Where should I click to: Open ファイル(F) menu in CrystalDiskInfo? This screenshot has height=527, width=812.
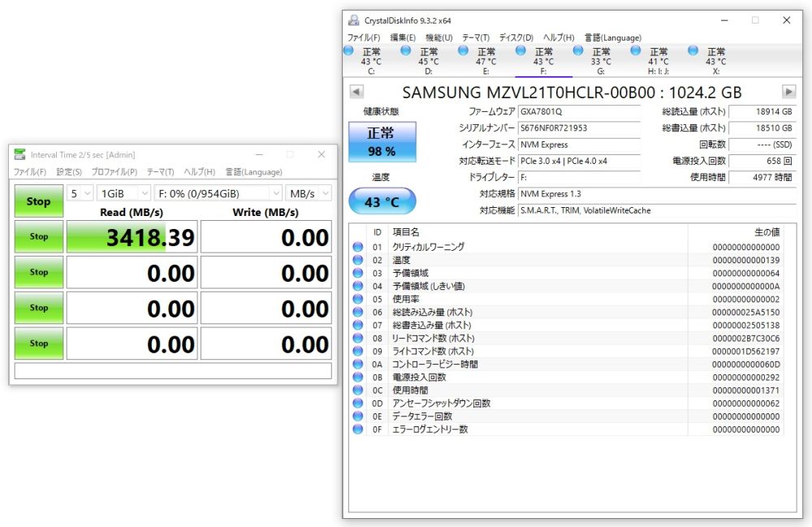tap(364, 37)
